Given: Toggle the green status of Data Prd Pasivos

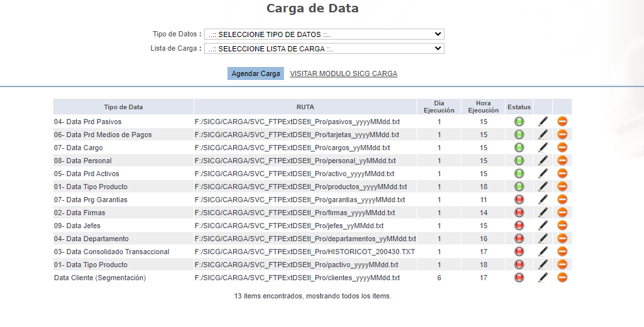Looking at the screenshot, I should 519,122.
